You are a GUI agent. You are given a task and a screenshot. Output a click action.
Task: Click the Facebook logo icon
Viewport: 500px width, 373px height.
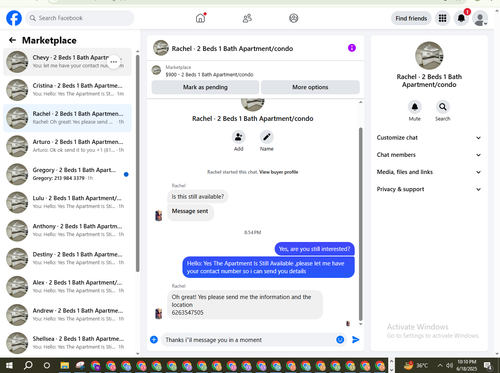coord(14,18)
